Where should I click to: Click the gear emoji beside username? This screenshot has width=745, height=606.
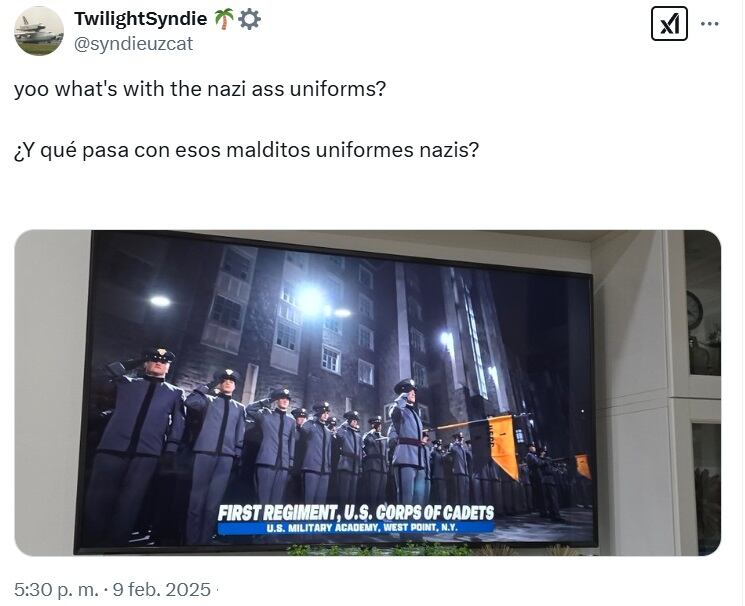[x=249, y=19]
